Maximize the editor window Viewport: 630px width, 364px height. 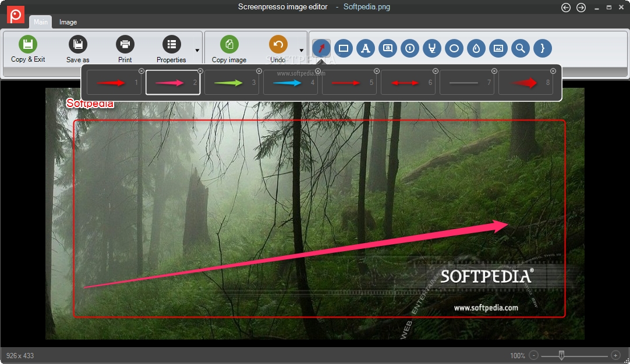(x=609, y=8)
